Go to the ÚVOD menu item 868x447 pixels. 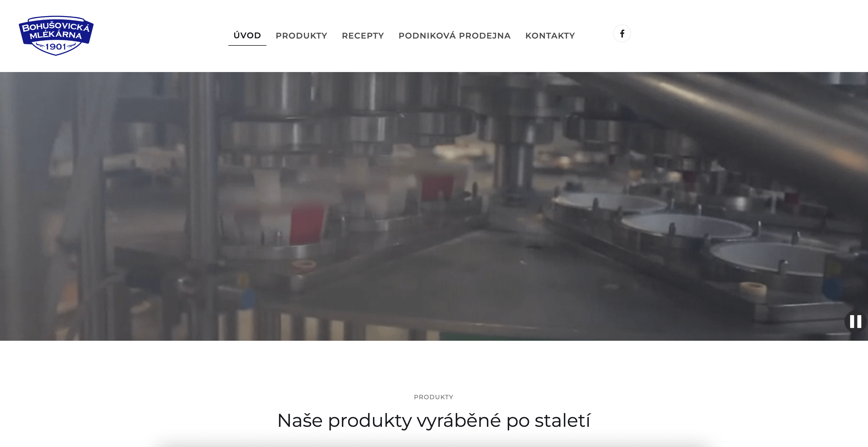(x=247, y=35)
